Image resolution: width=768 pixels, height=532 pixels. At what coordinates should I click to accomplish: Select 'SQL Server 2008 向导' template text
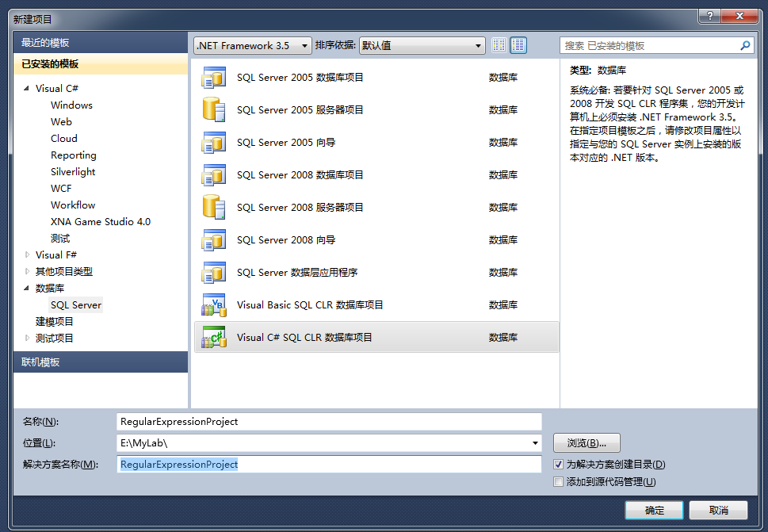[286, 240]
